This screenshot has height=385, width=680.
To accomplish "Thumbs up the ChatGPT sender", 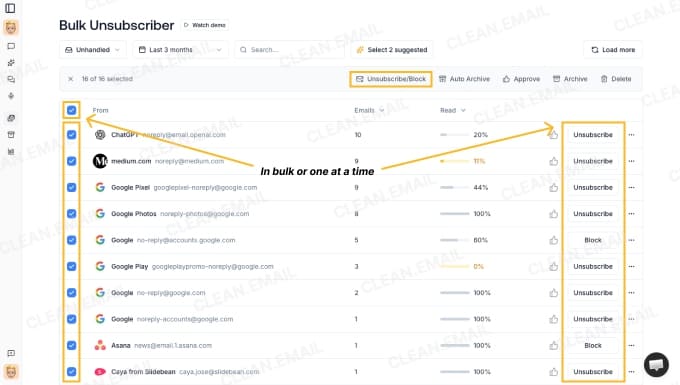I will 554,135.
